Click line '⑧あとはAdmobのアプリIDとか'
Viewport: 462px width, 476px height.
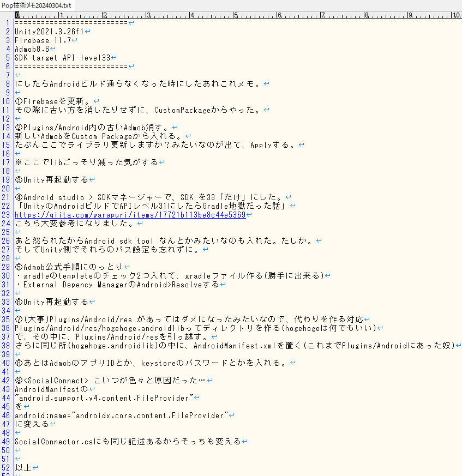pos(151,363)
